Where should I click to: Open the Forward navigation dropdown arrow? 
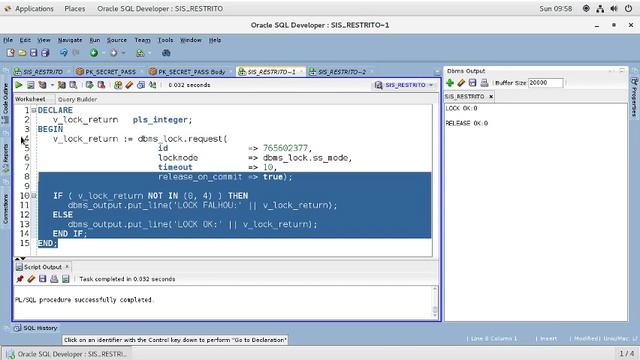coord(123,53)
